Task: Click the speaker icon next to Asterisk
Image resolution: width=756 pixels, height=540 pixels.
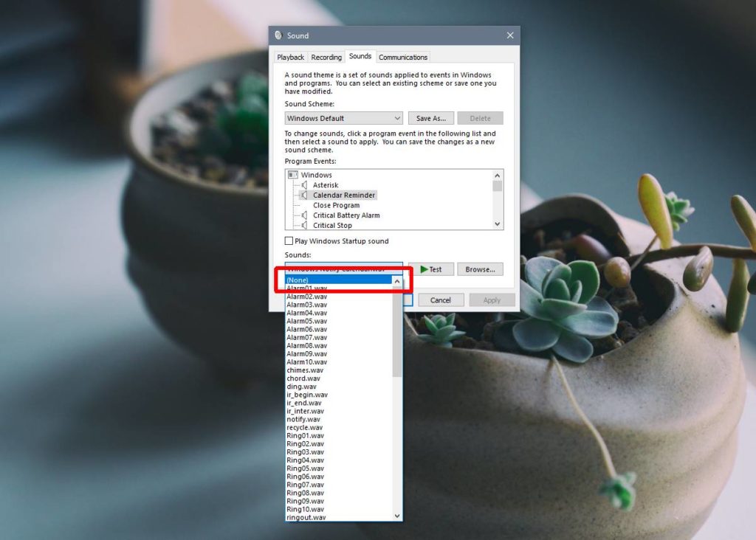Action: click(x=306, y=185)
